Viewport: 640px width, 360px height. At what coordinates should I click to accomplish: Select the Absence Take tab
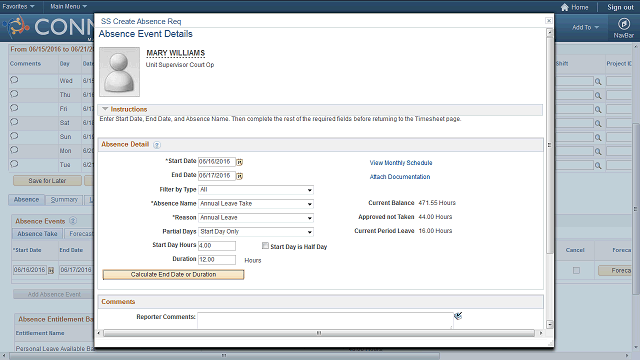pos(37,233)
